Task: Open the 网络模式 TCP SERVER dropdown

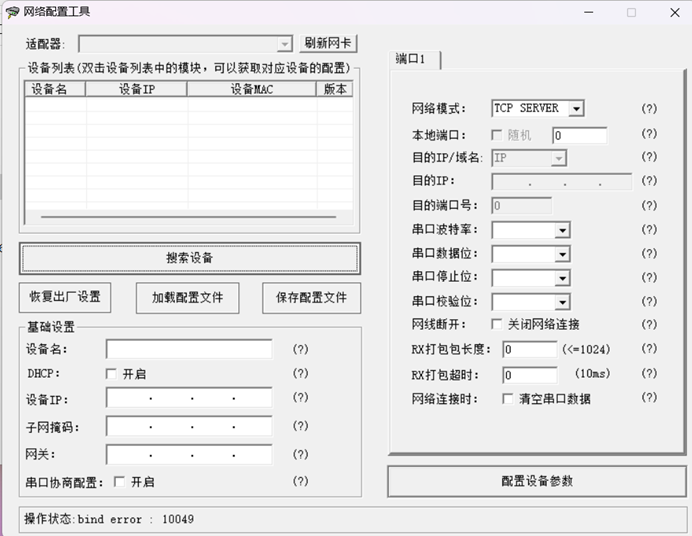Action: pos(576,109)
